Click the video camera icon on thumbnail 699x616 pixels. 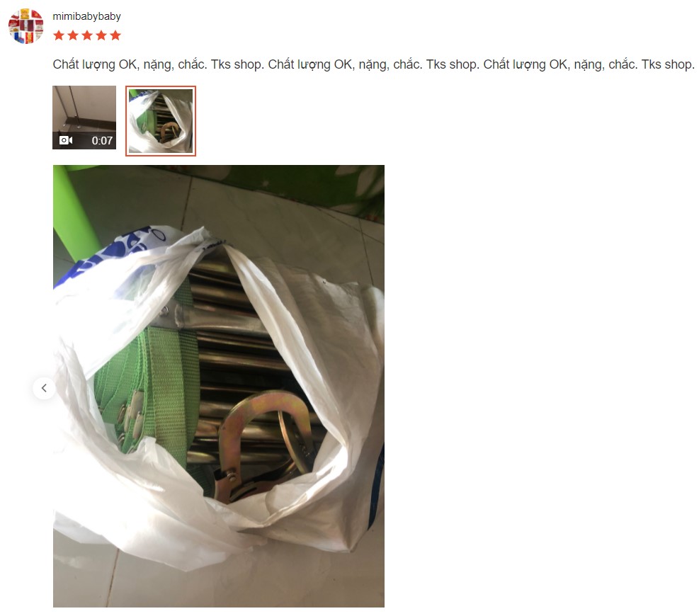tap(66, 140)
